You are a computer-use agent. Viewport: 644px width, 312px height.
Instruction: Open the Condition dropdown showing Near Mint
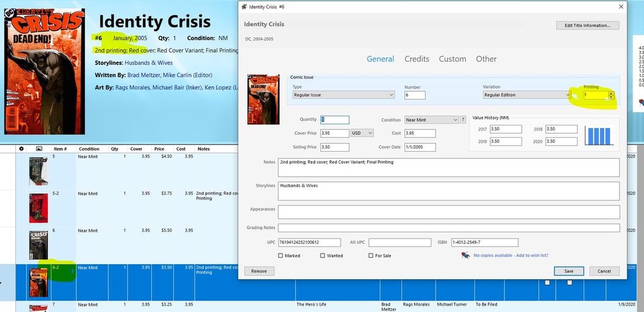coord(431,120)
